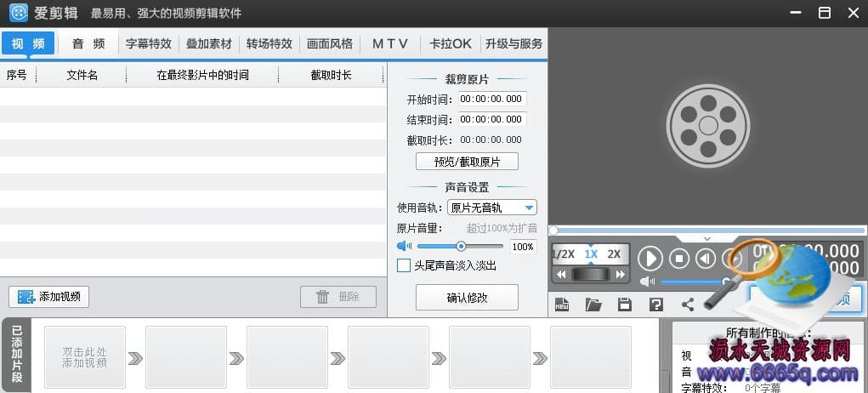This screenshot has width=868, height=393.
Task: Open help using the question mark icon
Action: pos(656,304)
